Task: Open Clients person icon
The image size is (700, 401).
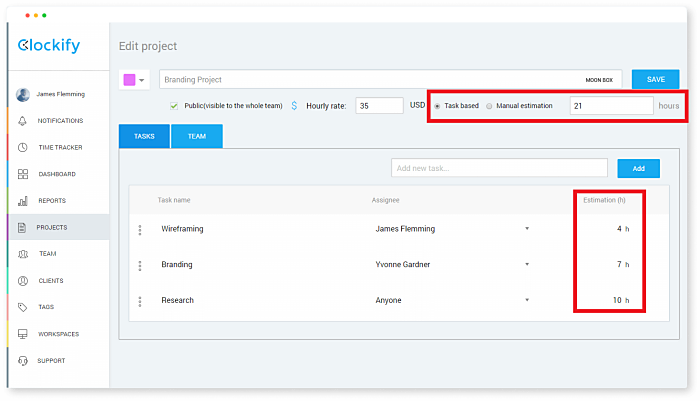Action: click(x=23, y=281)
